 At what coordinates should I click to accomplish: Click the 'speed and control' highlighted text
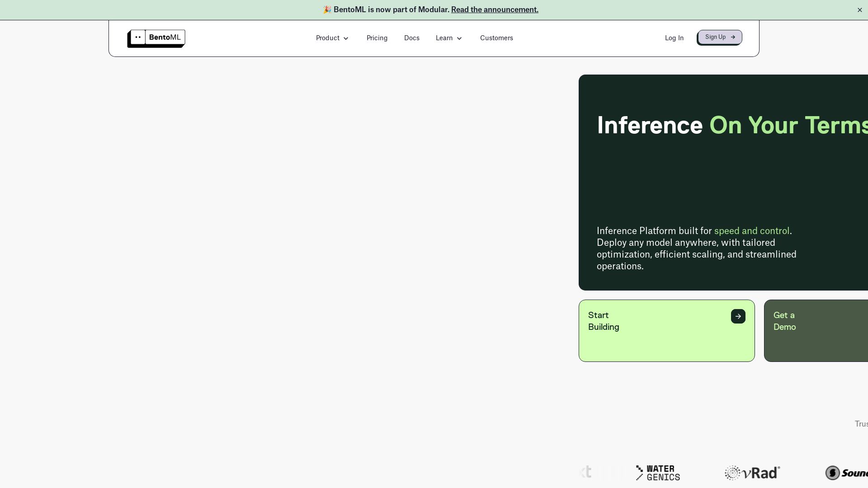(x=752, y=231)
